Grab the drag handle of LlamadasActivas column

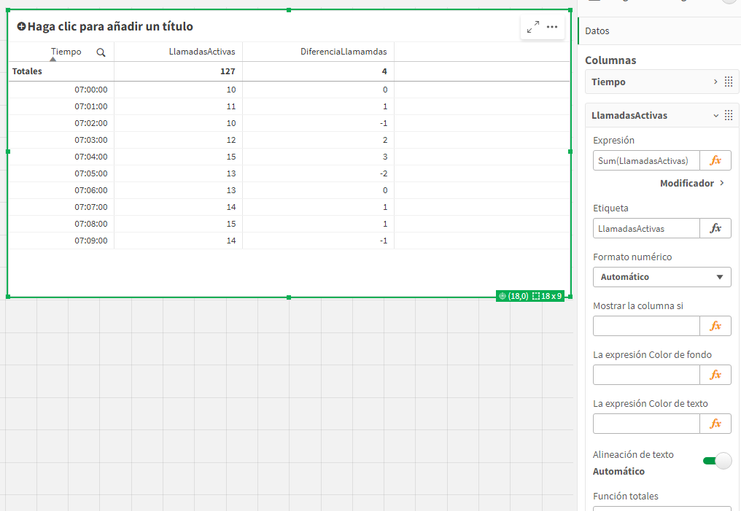pos(729,115)
